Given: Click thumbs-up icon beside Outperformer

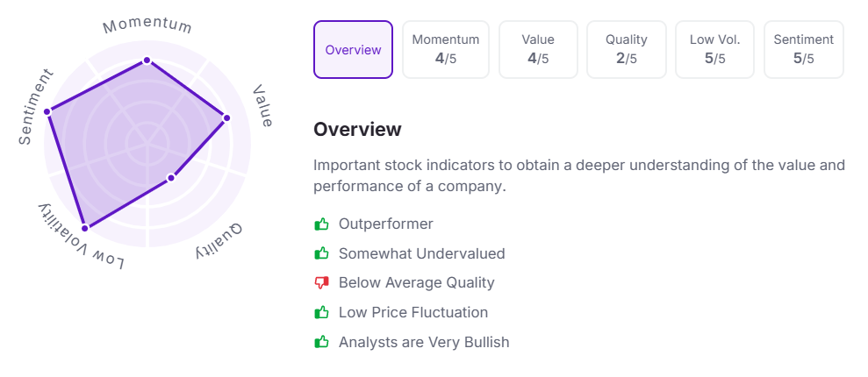Looking at the screenshot, I should [x=321, y=224].
